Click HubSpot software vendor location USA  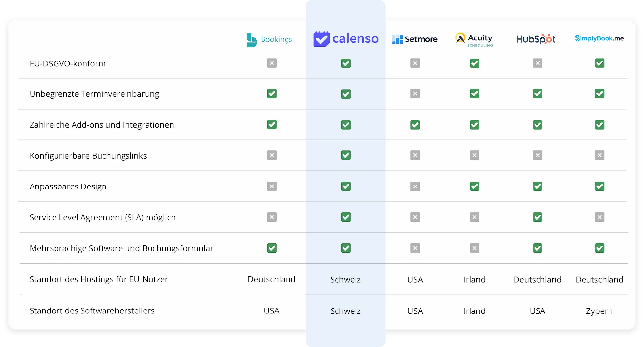click(x=538, y=311)
